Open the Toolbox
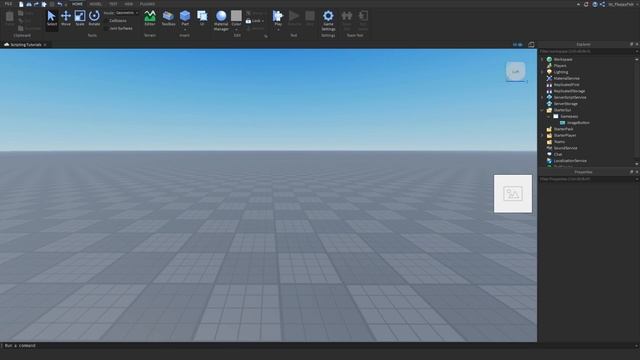640x360 pixels. [168, 18]
